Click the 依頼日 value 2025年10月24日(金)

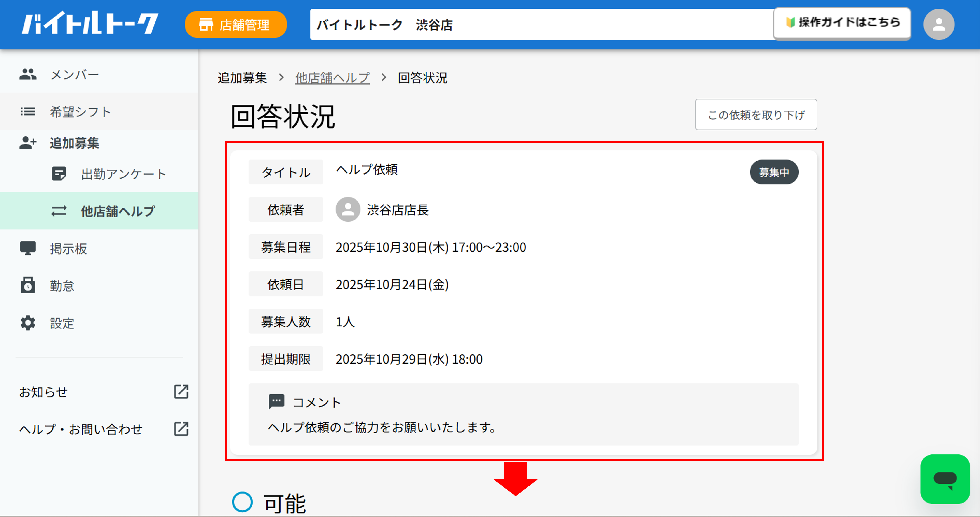tap(392, 285)
